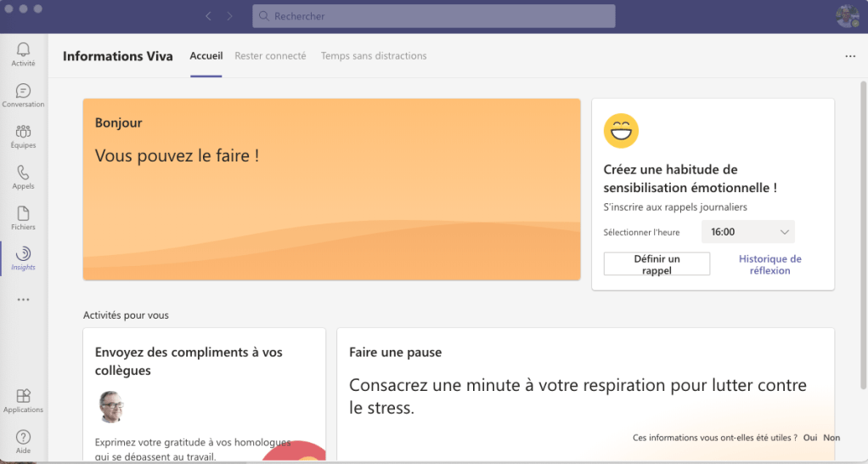This screenshot has height=464, width=868.
Task: Switch to the Rester connecté tab
Action: pos(270,56)
